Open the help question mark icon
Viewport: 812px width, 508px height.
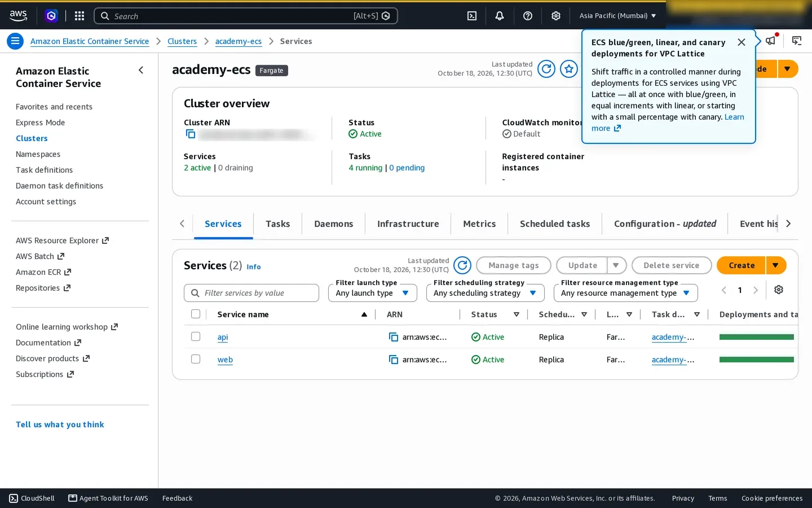528,16
